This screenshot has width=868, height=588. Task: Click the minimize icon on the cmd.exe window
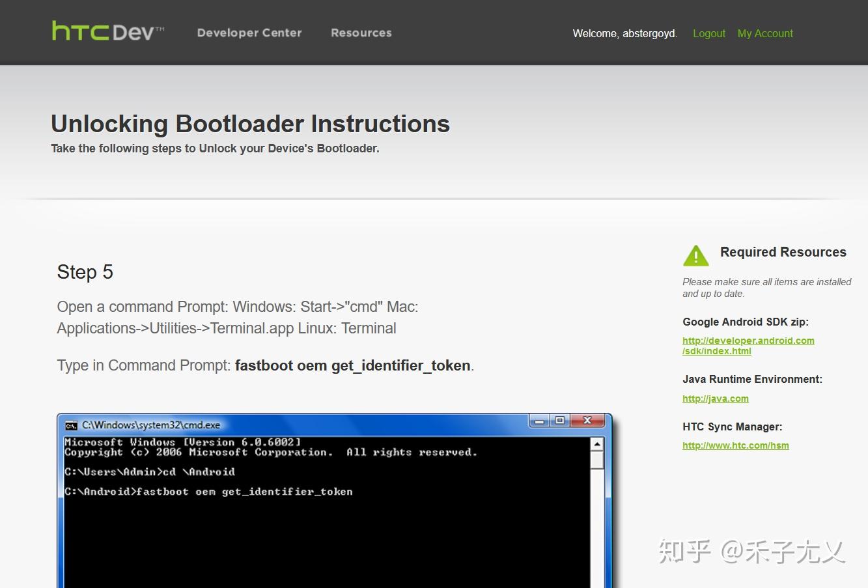tap(539, 421)
